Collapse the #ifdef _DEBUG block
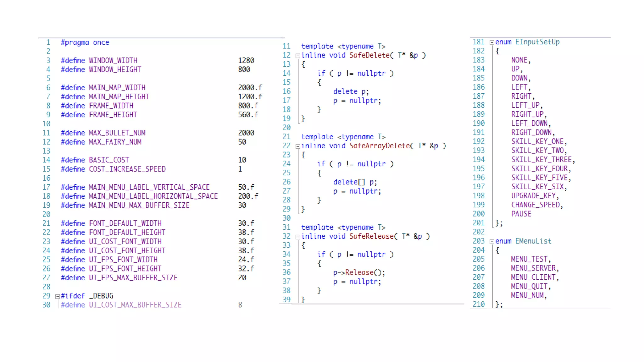Image resolution: width=644 pixels, height=362 pixels. tap(58, 296)
